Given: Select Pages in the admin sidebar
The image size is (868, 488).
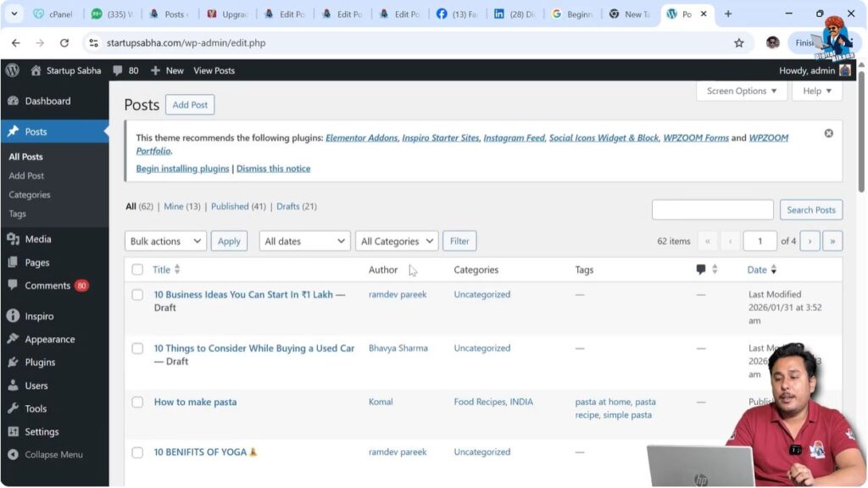Looking at the screenshot, I should click(35, 262).
